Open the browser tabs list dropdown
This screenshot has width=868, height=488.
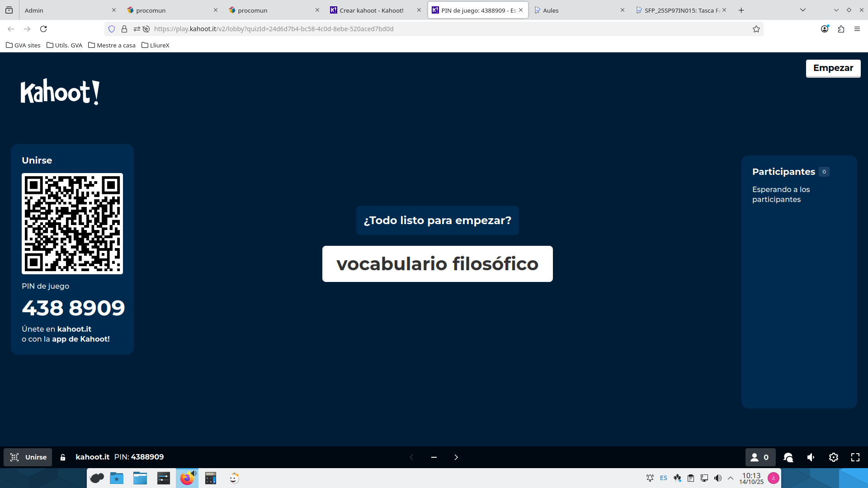coord(802,9)
